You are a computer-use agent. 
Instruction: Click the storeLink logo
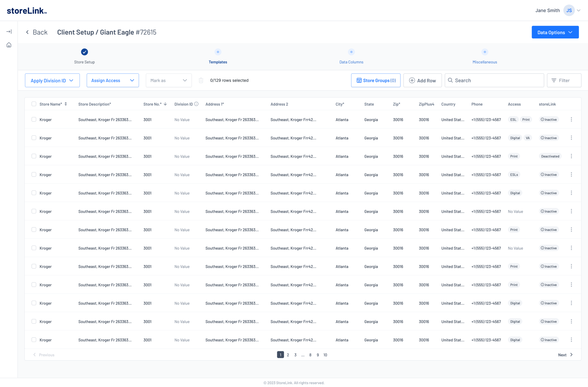coord(27,11)
